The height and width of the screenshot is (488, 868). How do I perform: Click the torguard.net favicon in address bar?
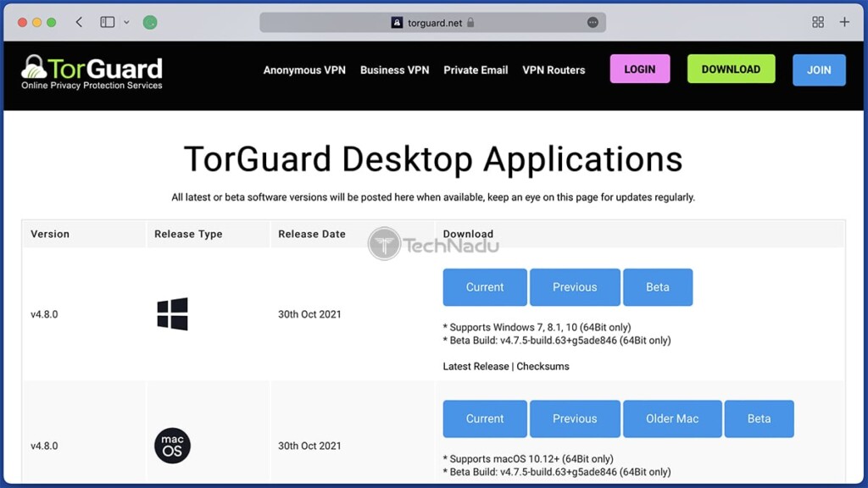tap(397, 23)
